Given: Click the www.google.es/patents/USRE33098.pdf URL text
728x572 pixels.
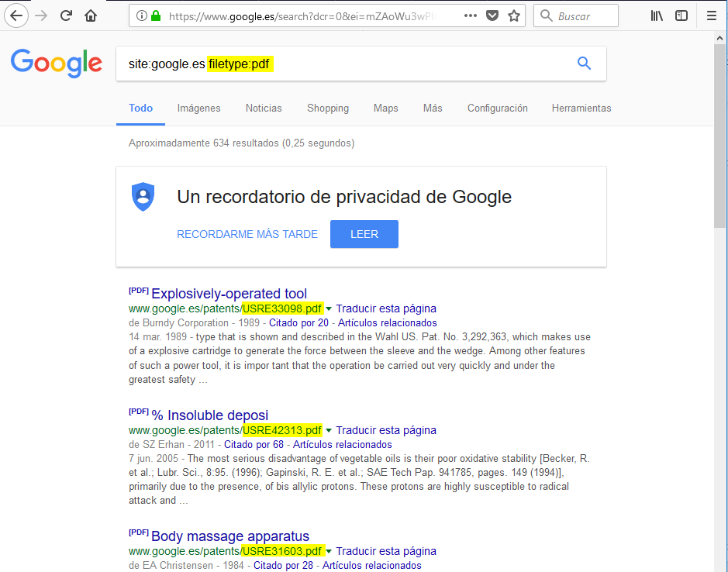Looking at the screenshot, I should point(225,308).
